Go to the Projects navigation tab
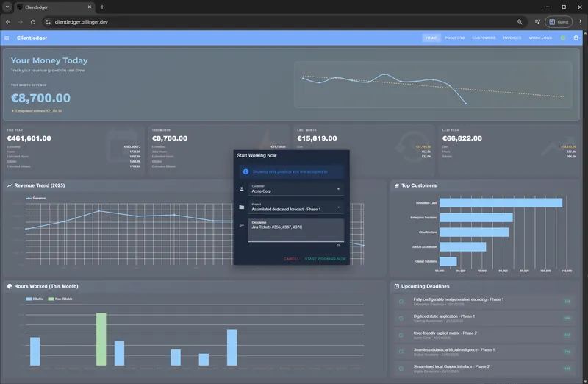Viewport: 588px width, 384px height. pos(454,38)
